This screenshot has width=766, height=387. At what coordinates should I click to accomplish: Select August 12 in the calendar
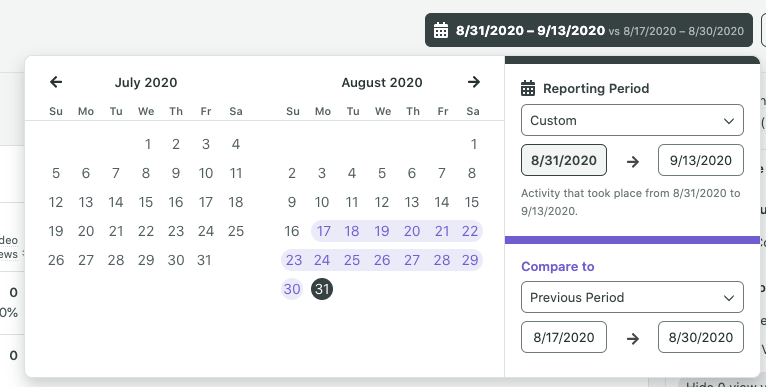point(382,202)
